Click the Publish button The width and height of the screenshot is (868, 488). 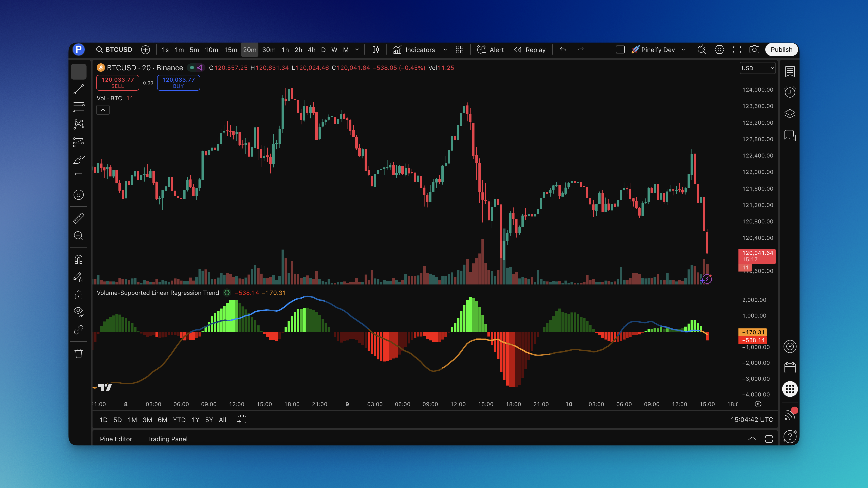click(x=781, y=50)
